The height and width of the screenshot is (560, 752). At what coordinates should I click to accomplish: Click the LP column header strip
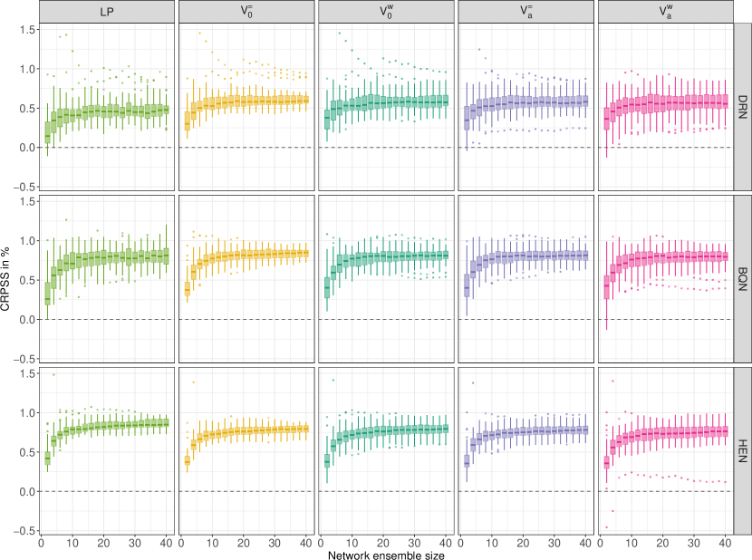point(107,11)
